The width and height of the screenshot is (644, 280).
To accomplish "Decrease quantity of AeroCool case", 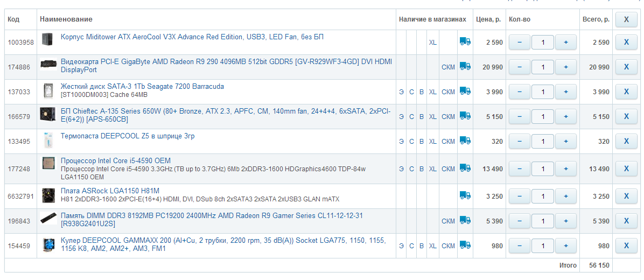I will [x=519, y=42].
